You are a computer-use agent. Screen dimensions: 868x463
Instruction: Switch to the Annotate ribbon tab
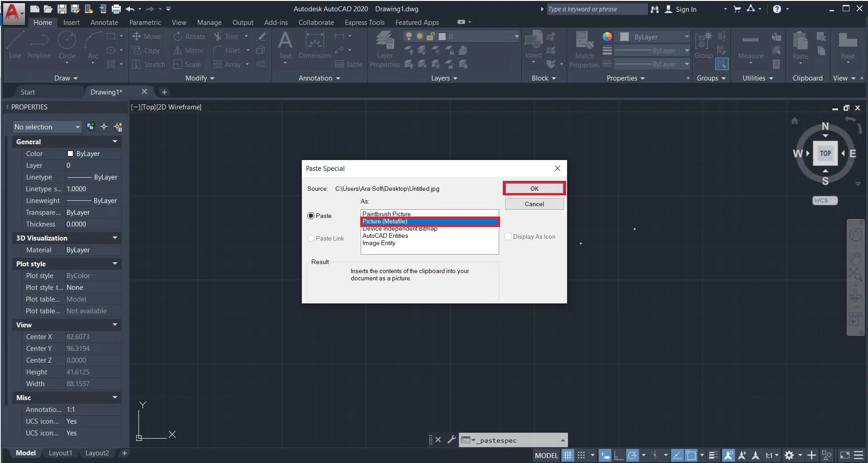click(104, 23)
